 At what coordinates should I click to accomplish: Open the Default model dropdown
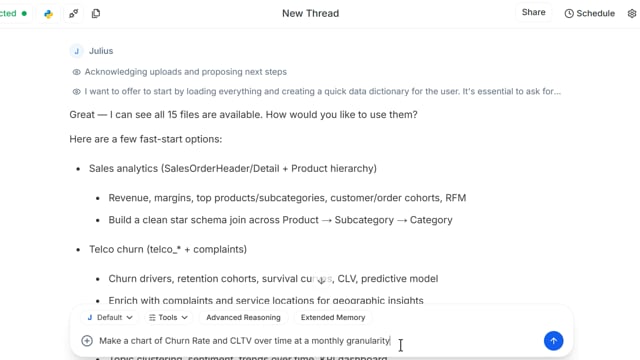pos(110,318)
